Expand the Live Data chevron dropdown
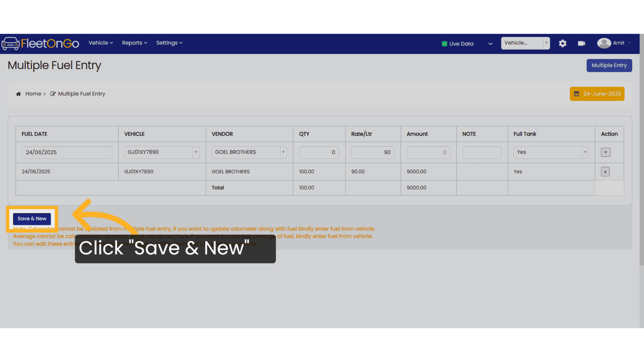 pyautogui.click(x=490, y=44)
